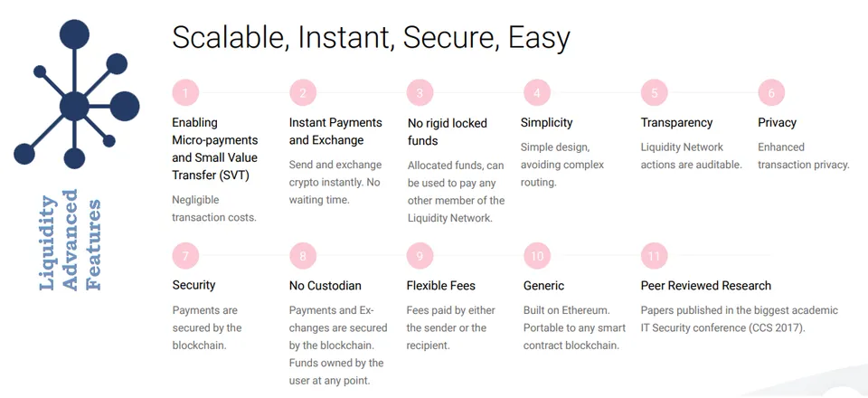
Task: Click the No rigid locked funds heading
Action: pos(448,132)
